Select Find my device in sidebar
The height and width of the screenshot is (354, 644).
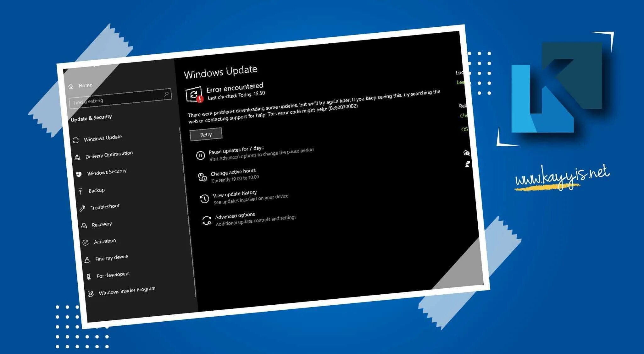click(x=112, y=258)
